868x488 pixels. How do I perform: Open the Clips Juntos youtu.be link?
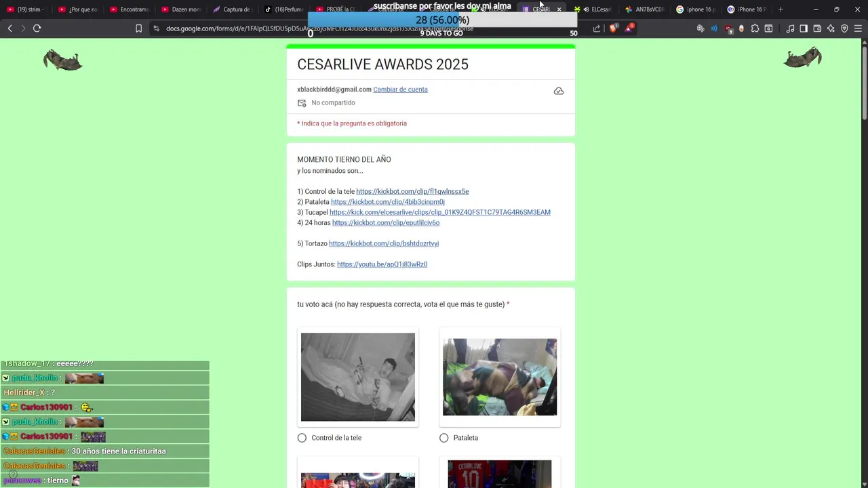[x=382, y=264]
